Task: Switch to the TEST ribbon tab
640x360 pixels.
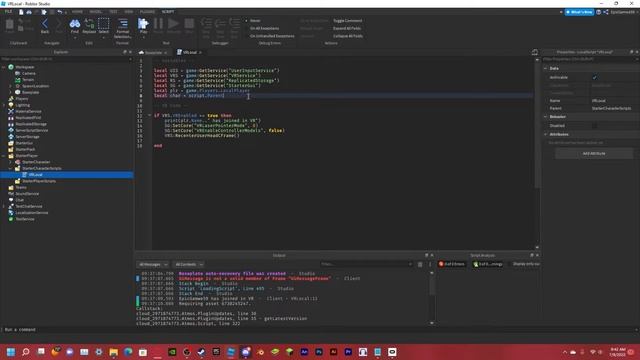Action: coord(113,12)
